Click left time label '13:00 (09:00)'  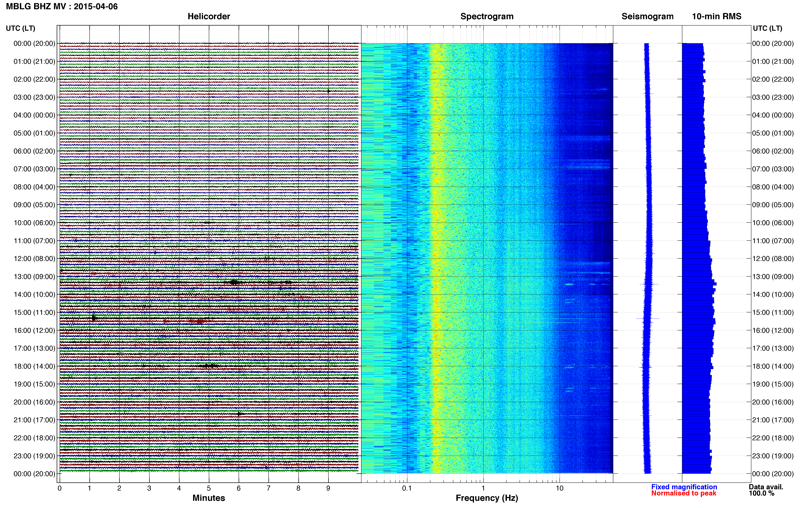34,277
